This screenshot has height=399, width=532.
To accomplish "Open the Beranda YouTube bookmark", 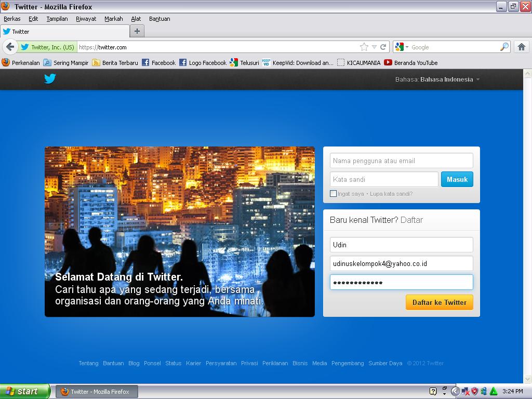I will tap(411, 62).
